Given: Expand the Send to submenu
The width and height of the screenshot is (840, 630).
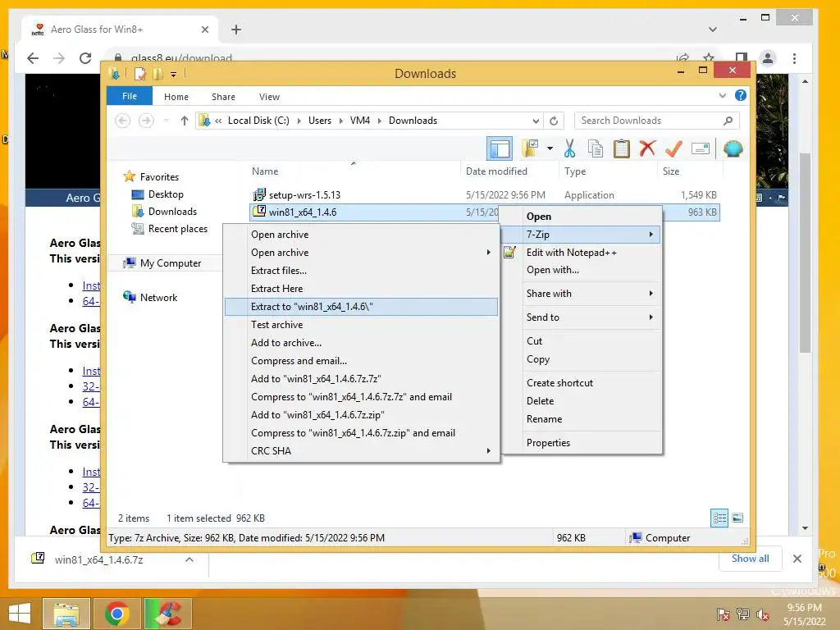Looking at the screenshot, I should pyautogui.click(x=582, y=317).
